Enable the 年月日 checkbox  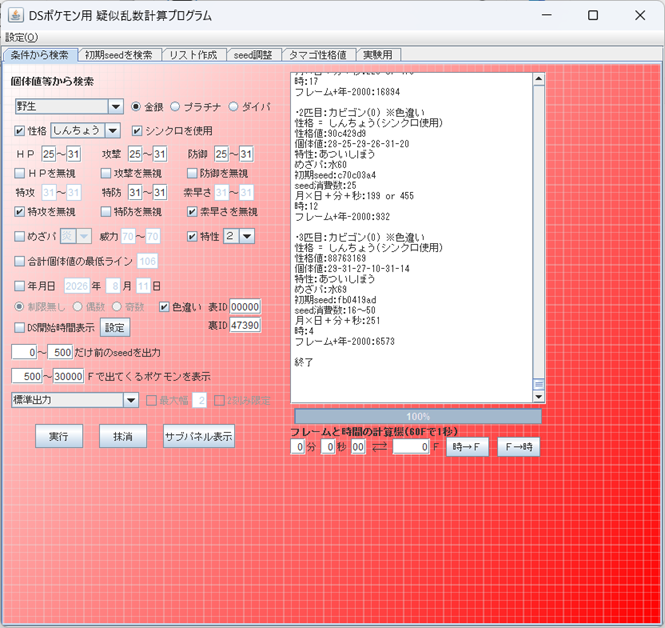coord(20,286)
